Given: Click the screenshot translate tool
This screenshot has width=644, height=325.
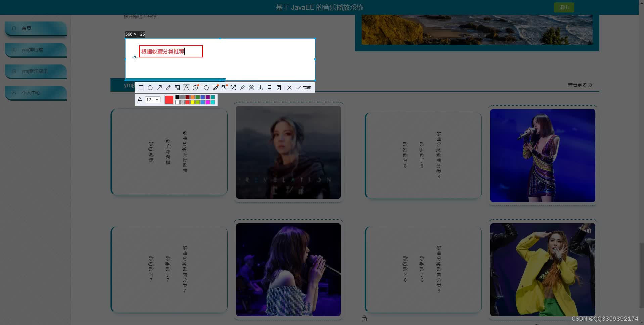Looking at the screenshot, I should [x=224, y=88].
